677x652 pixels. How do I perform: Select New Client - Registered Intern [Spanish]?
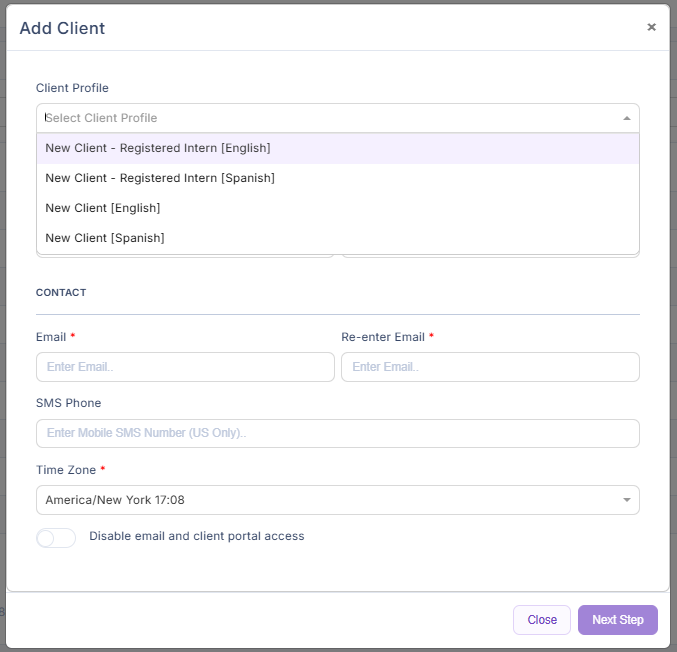160,178
